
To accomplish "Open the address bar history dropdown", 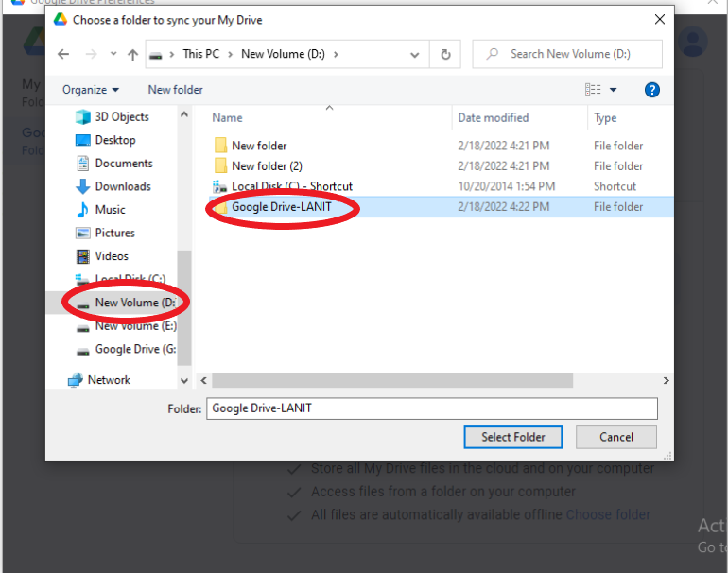I will point(417,54).
